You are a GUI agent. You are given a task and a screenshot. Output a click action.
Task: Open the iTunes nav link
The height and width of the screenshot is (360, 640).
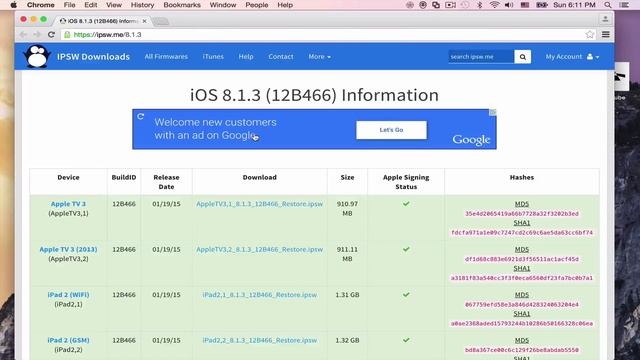(x=213, y=57)
